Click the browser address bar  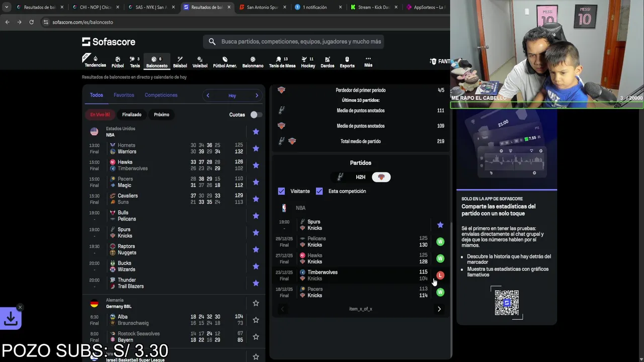242,22
